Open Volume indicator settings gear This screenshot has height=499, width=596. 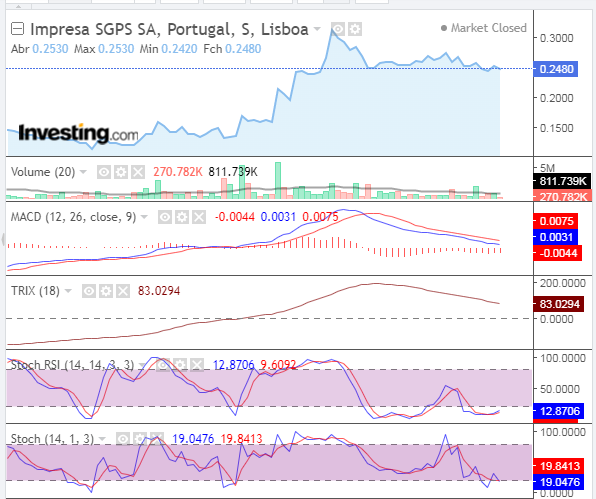(x=121, y=172)
